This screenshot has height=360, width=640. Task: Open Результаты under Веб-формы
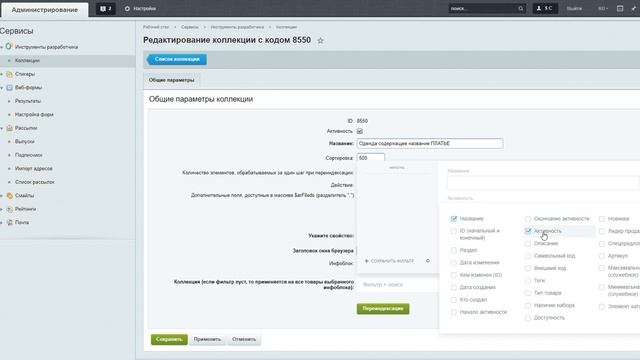(x=28, y=101)
